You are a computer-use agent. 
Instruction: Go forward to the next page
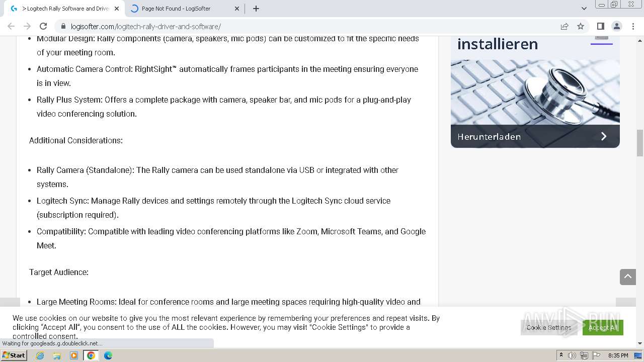click(x=27, y=26)
